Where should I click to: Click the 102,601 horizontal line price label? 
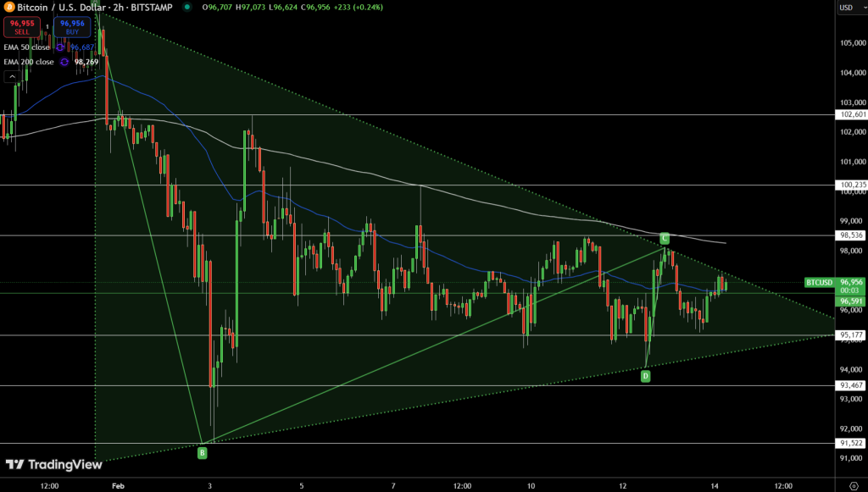pos(851,114)
